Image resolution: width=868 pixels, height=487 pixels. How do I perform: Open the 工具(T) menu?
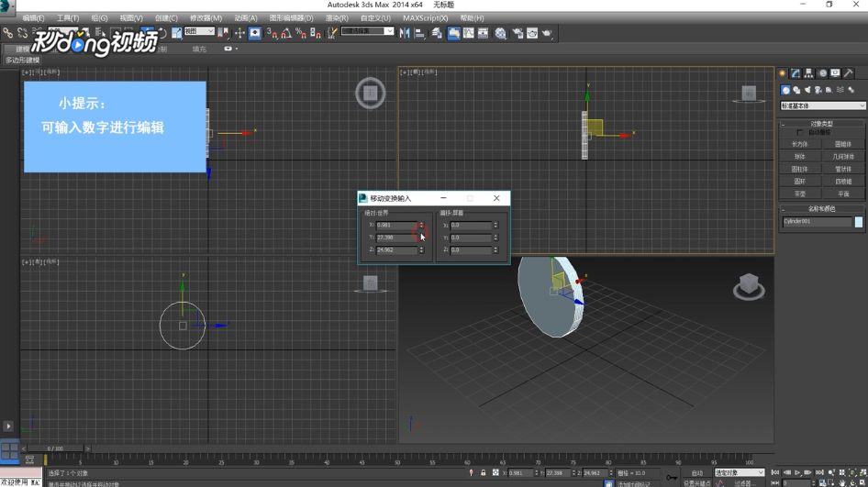[68, 17]
